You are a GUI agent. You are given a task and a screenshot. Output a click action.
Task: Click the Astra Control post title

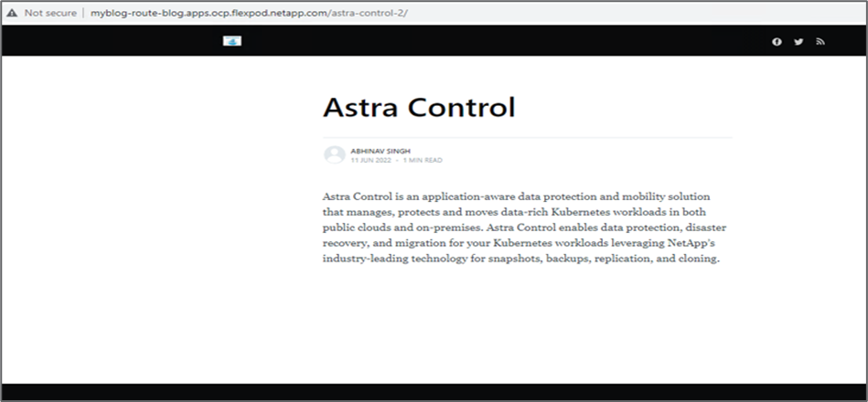pyautogui.click(x=419, y=107)
